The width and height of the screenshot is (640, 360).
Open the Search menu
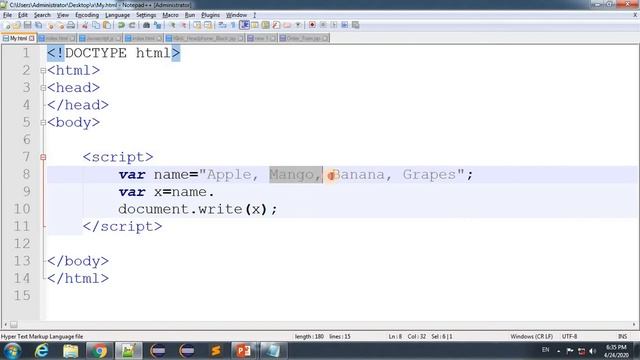[42, 15]
